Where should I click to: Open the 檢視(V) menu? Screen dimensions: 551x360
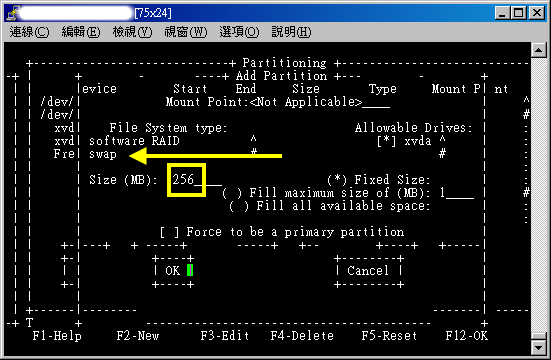click(x=132, y=32)
